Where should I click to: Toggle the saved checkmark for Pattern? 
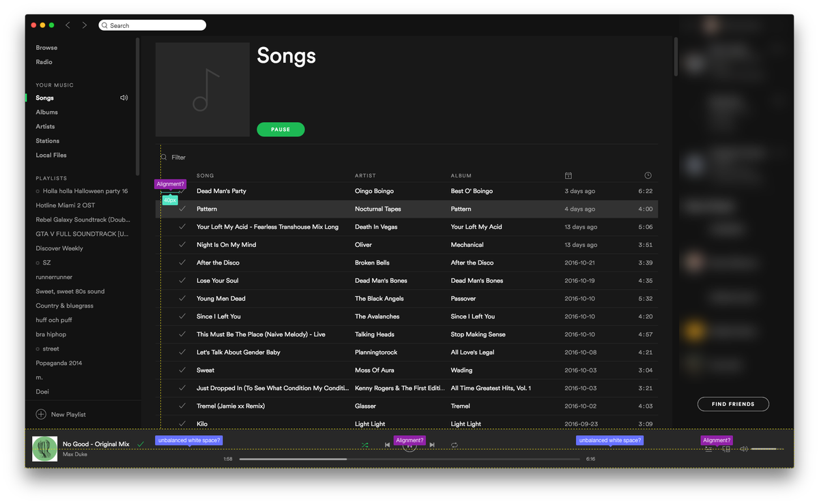(x=182, y=209)
